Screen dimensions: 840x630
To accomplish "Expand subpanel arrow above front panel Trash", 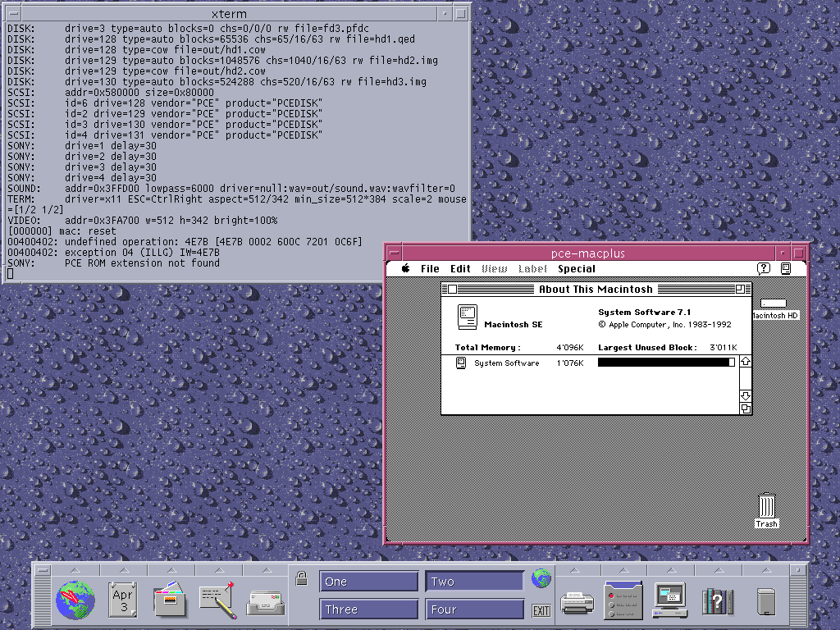I will pyautogui.click(x=766, y=569).
